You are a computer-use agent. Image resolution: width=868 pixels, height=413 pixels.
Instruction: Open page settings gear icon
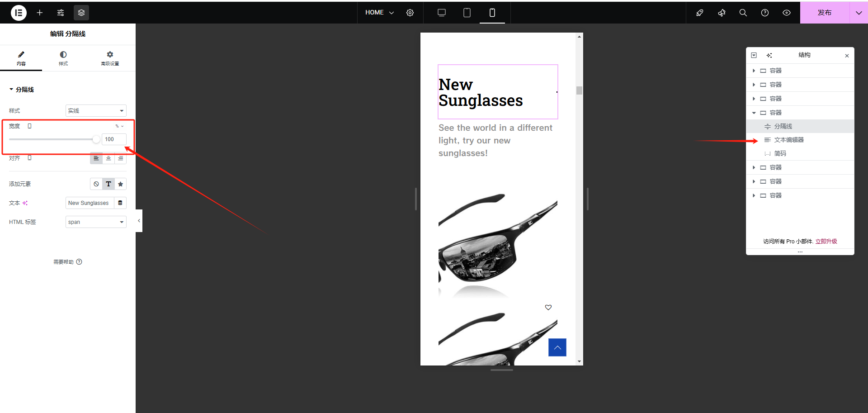pos(410,13)
